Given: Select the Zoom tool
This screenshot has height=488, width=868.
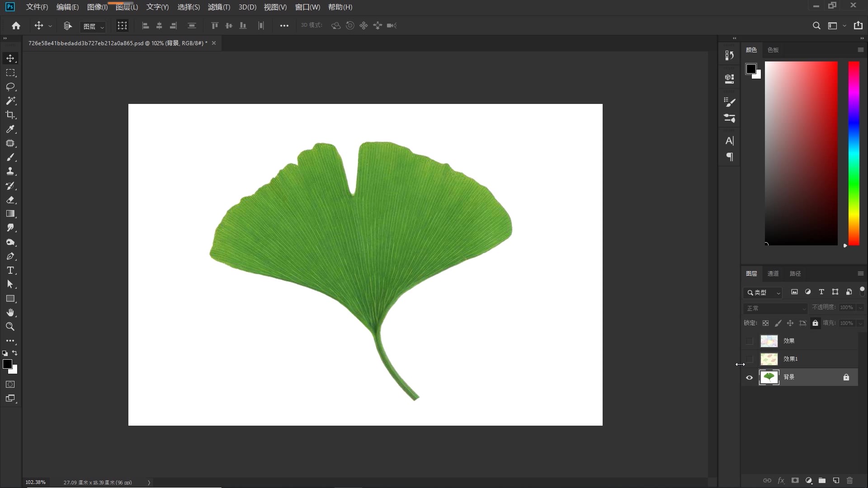Looking at the screenshot, I should (10, 327).
